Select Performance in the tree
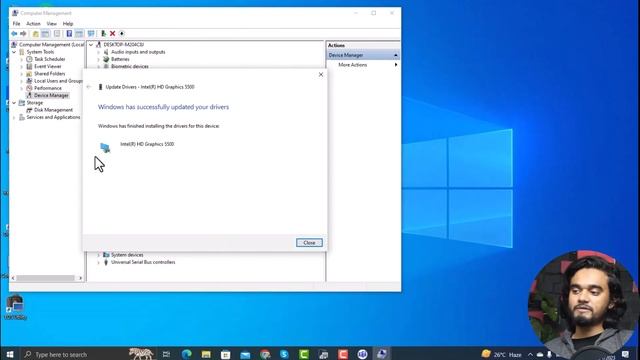This screenshot has width=640, height=360. pos(48,88)
